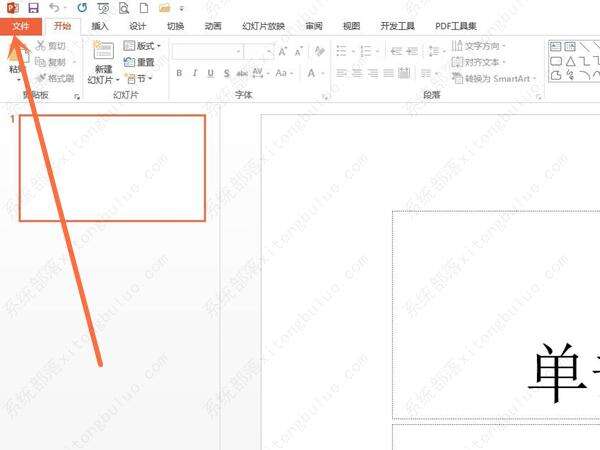Switch to the Slide Show (幻灯片放映) tab
The height and width of the screenshot is (450, 600).
(x=263, y=26)
